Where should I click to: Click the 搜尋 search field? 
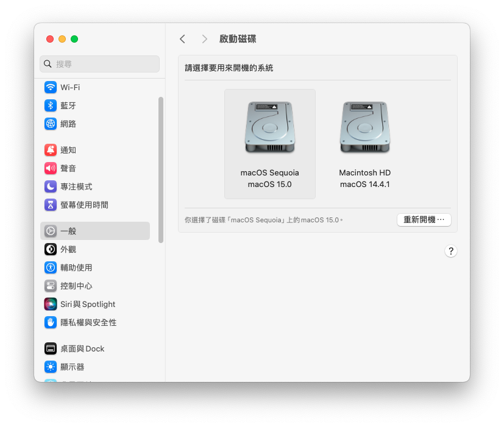point(100,64)
